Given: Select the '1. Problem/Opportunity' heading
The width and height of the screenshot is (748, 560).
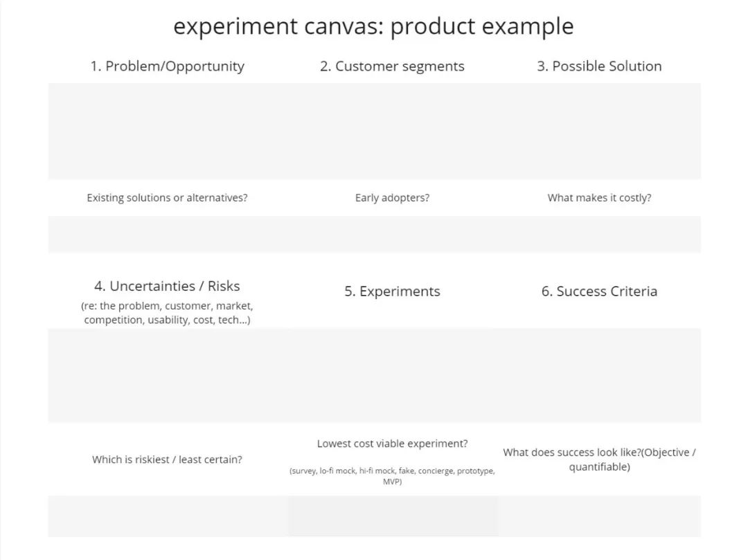Looking at the screenshot, I should [x=168, y=66].
